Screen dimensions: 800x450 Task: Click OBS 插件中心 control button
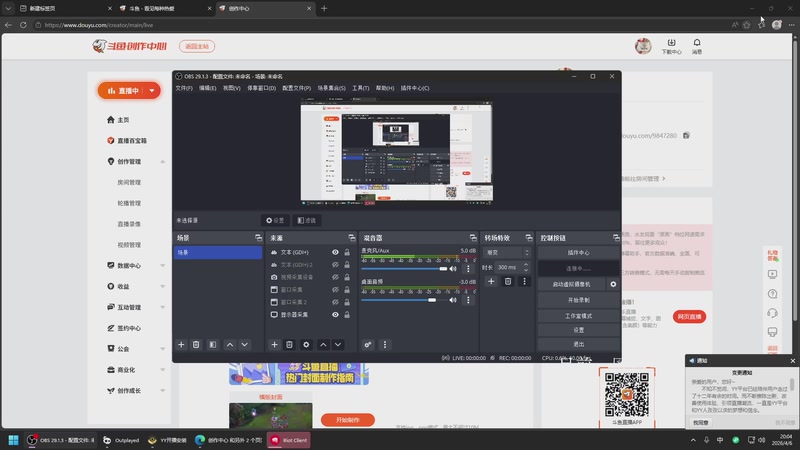(578, 253)
